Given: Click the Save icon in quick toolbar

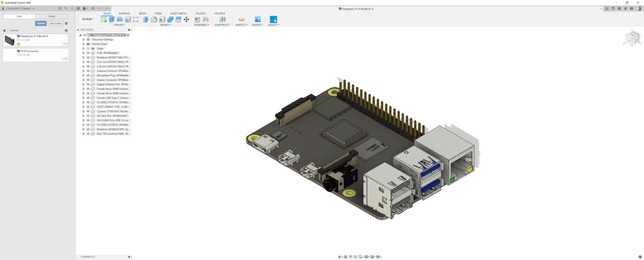Looking at the screenshot, I should pyautogui.click(x=93, y=8).
